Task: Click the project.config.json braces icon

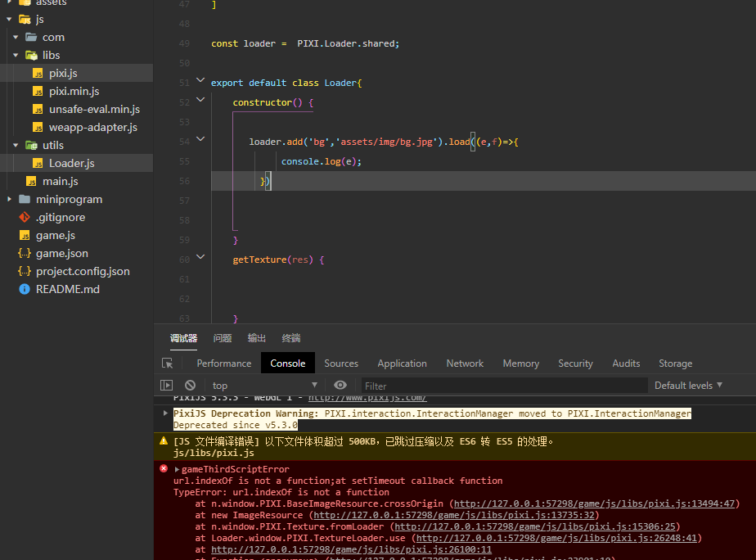Action: click(x=25, y=272)
